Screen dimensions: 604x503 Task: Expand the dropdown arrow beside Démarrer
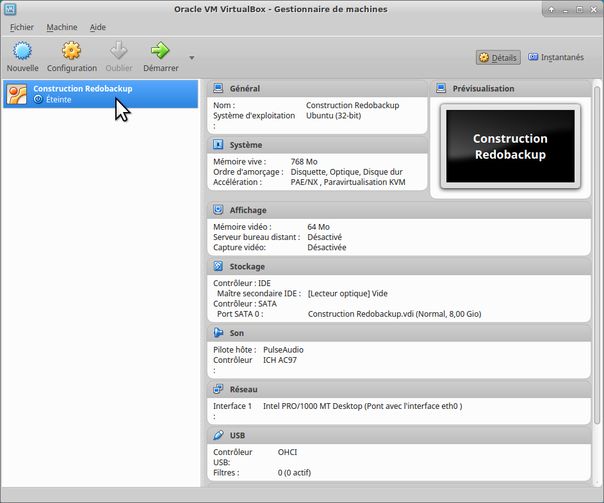pyautogui.click(x=192, y=58)
